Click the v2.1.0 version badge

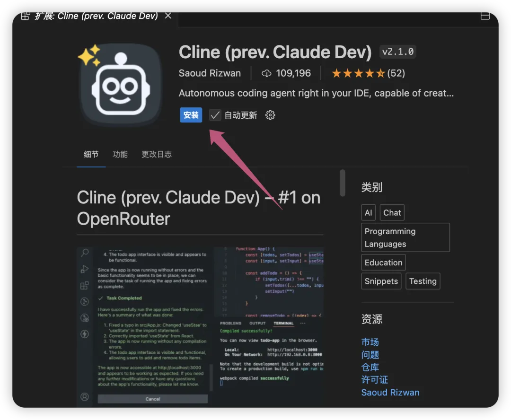(x=397, y=52)
